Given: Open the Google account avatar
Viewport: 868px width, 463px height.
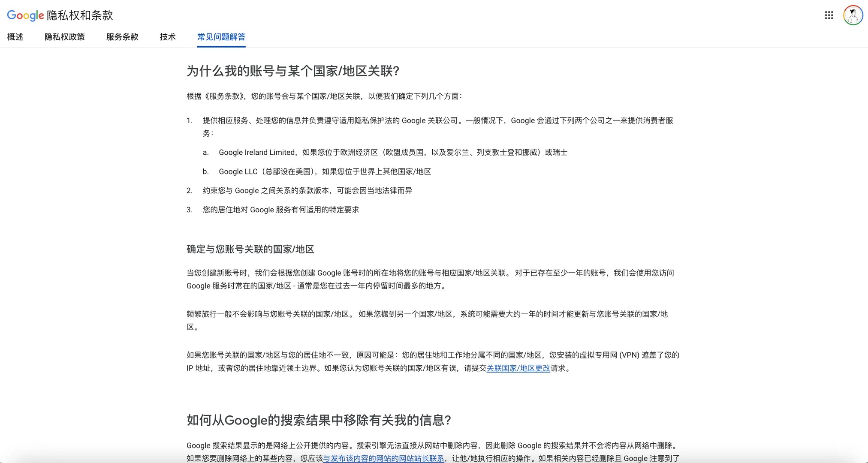Looking at the screenshot, I should tap(853, 15).
